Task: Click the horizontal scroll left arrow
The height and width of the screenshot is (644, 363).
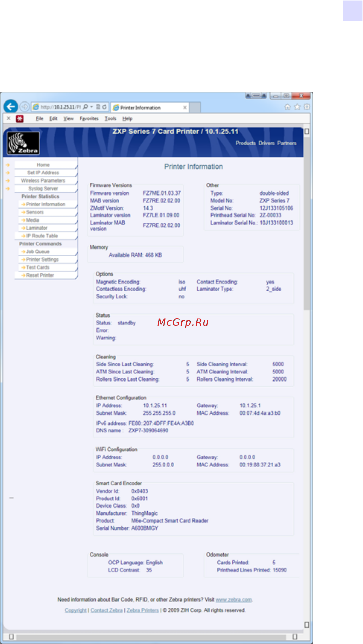Action: click(11, 637)
